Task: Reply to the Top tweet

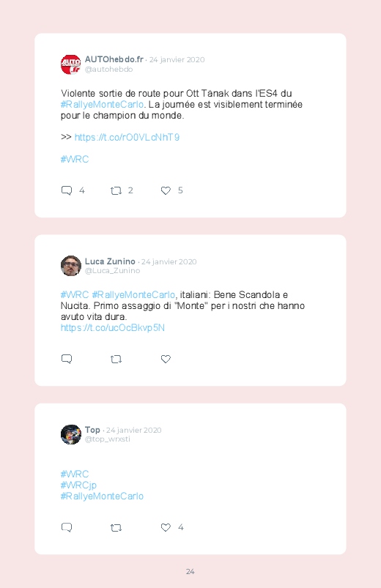Action: [67, 527]
